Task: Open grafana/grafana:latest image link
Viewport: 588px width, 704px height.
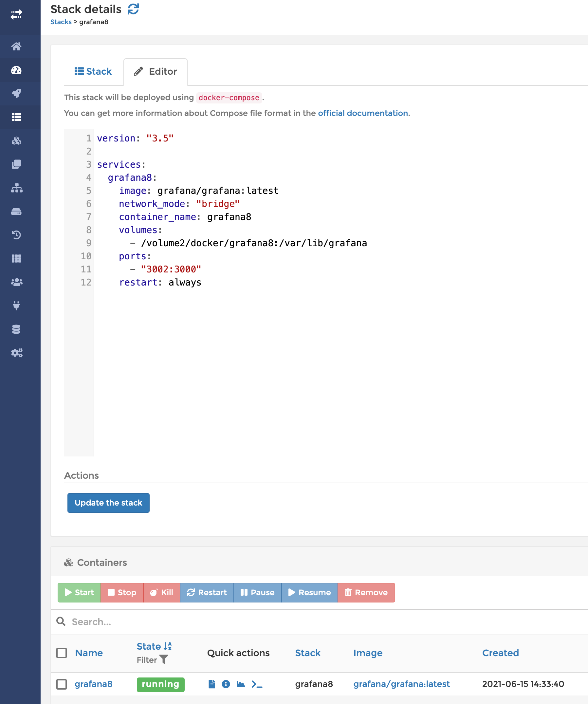Action: coord(402,684)
